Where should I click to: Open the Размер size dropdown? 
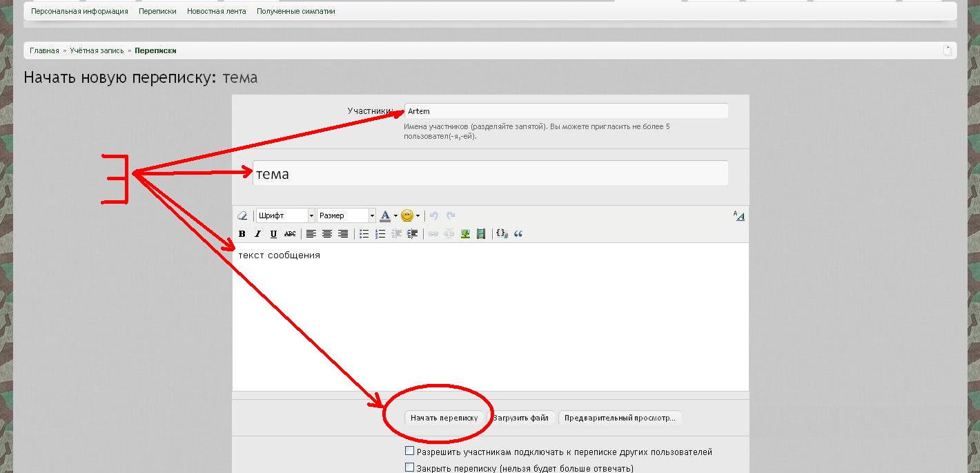tap(346, 215)
